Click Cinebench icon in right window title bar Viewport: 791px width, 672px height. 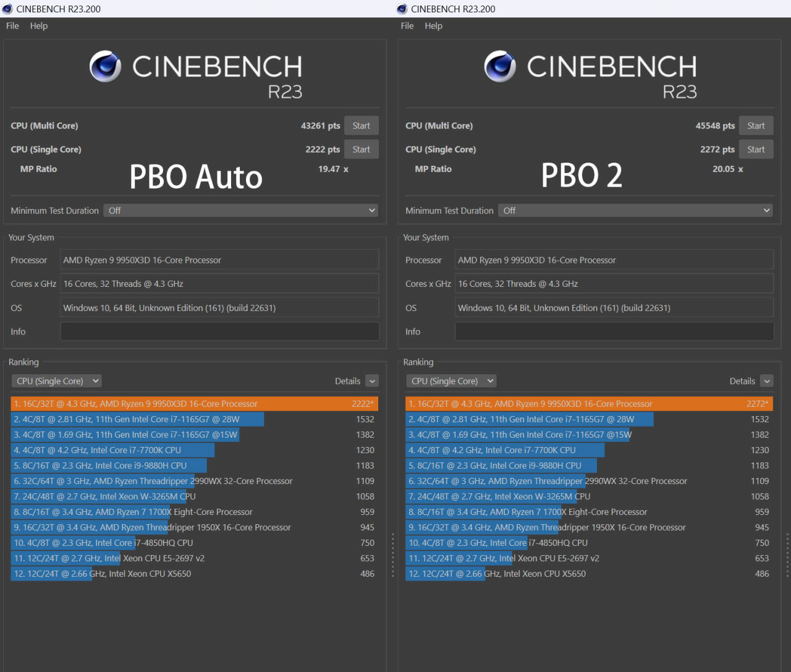pyautogui.click(x=402, y=9)
